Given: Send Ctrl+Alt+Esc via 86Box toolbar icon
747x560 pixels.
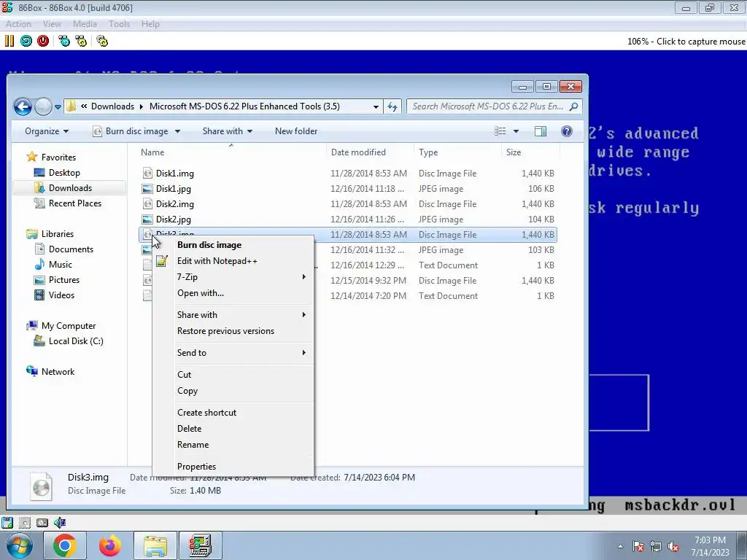Looking at the screenshot, I should click(x=81, y=41).
